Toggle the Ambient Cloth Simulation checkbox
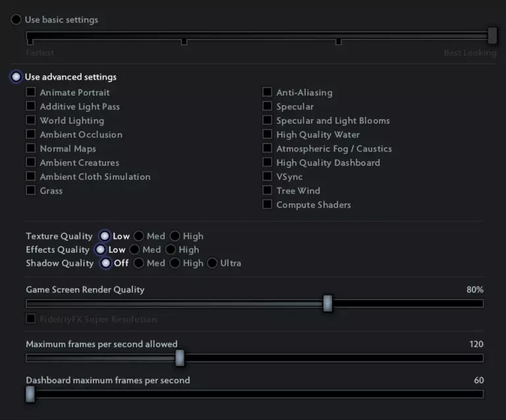The image size is (506, 420). click(31, 176)
